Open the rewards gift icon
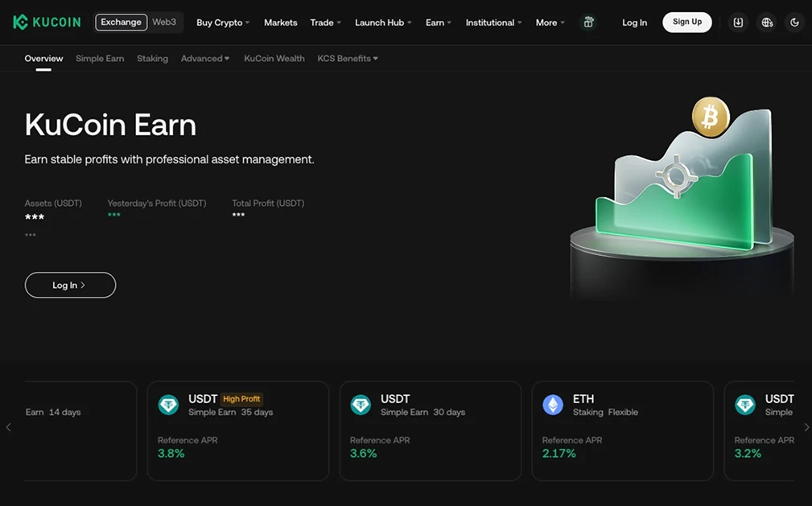812x506 pixels. (588, 23)
